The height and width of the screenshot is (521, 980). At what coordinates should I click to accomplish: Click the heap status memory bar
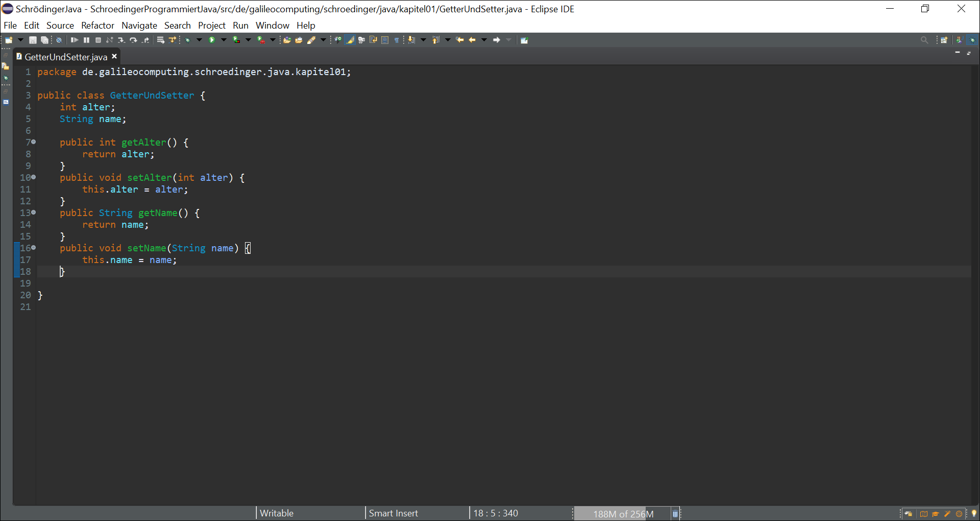point(623,514)
